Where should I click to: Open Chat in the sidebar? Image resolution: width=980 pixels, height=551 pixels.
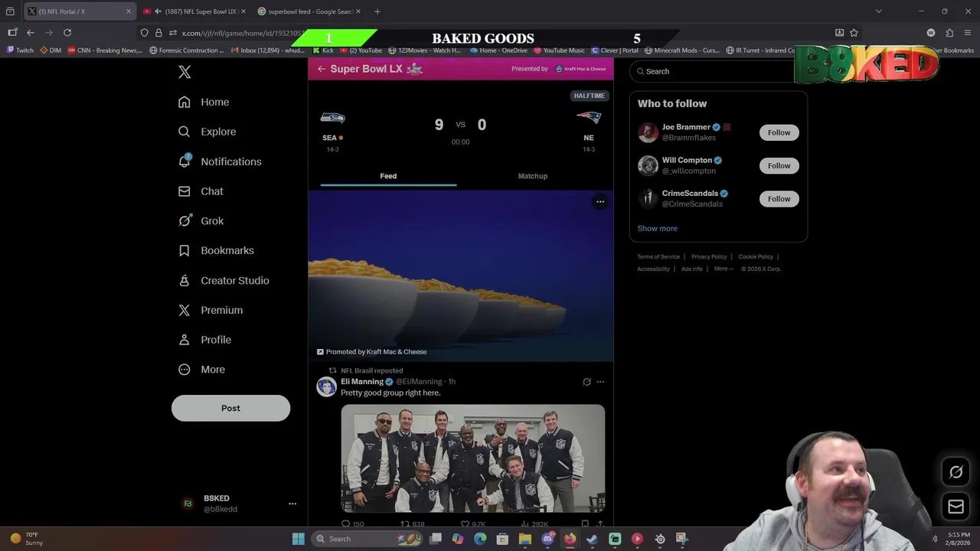pyautogui.click(x=201, y=191)
